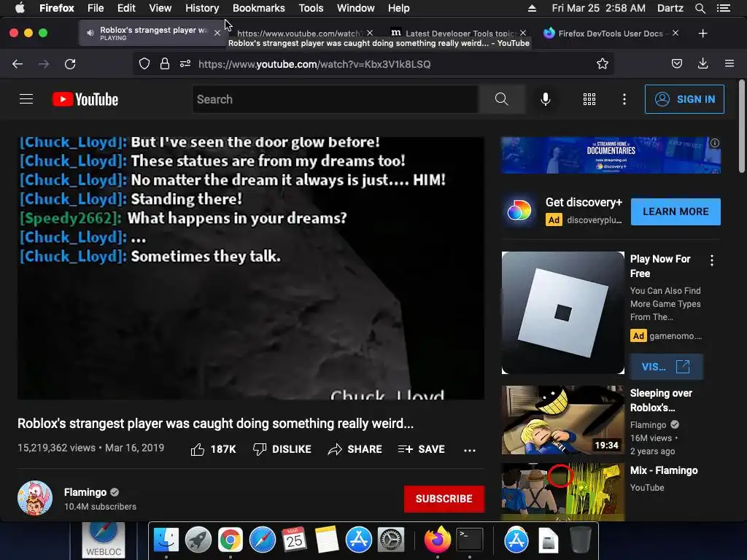Click the Visit site ad button
Image resolution: width=747 pixels, height=560 pixels.
665,367
